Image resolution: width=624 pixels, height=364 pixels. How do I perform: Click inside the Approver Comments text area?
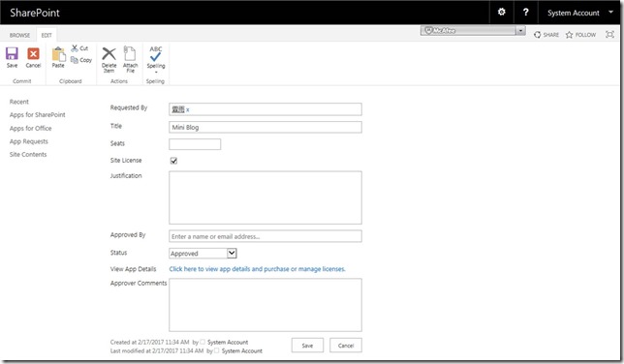tap(265, 305)
